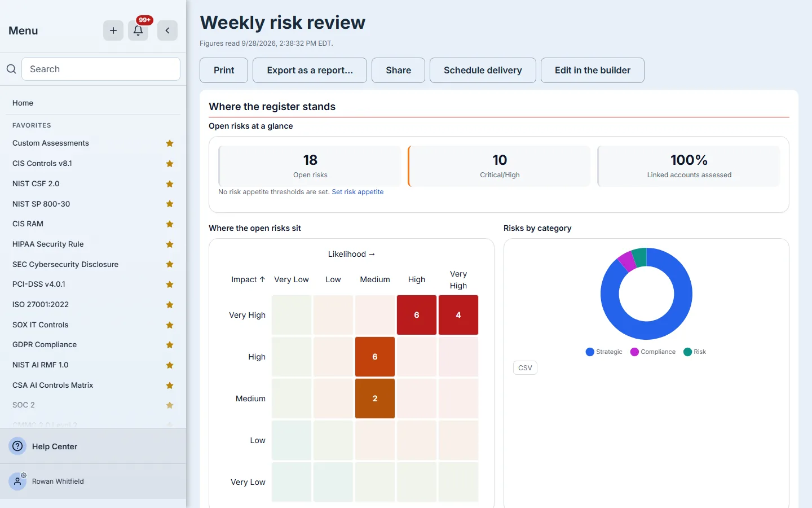The height and width of the screenshot is (508, 812).
Task: Toggle the star beside CIS Controls v8.1
Action: pos(170,164)
